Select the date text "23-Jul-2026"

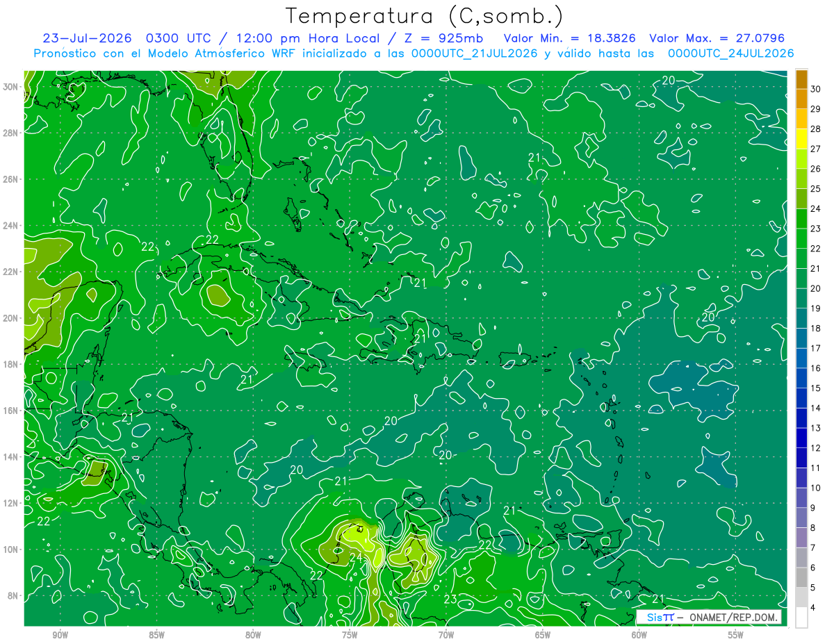point(87,38)
